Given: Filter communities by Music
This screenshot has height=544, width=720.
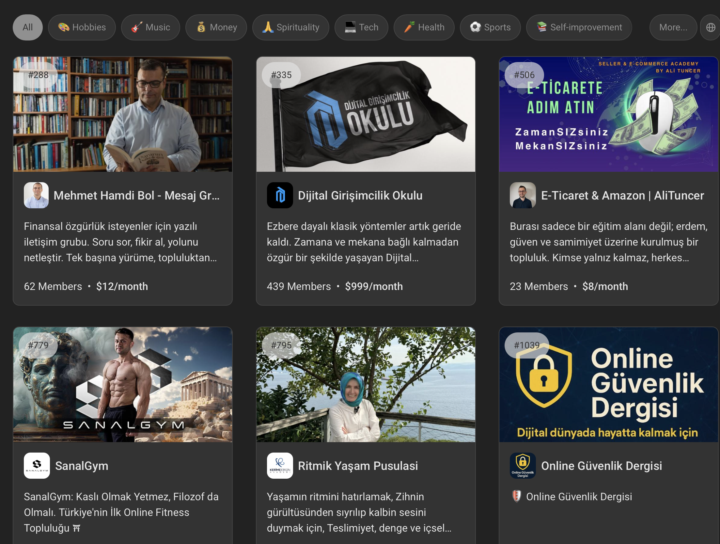Looking at the screenshot, I should [x=150, y=27].
